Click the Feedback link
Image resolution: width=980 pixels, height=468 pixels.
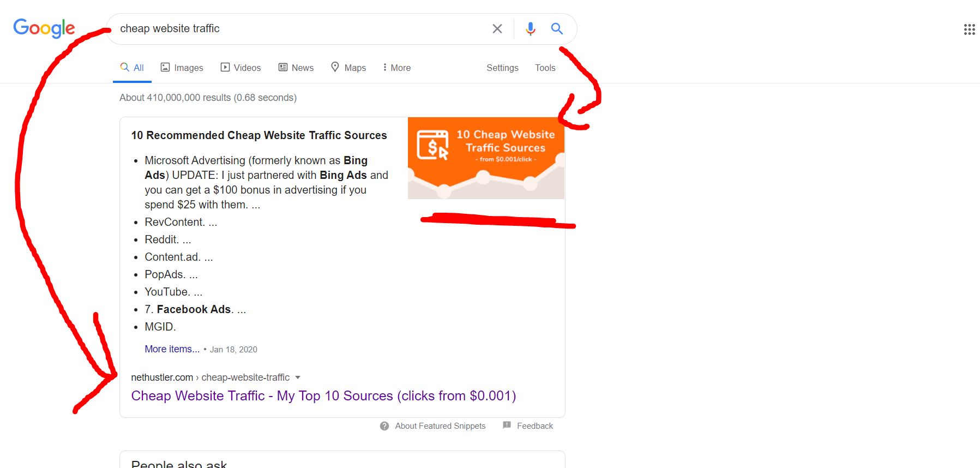(x=535, y=426)
